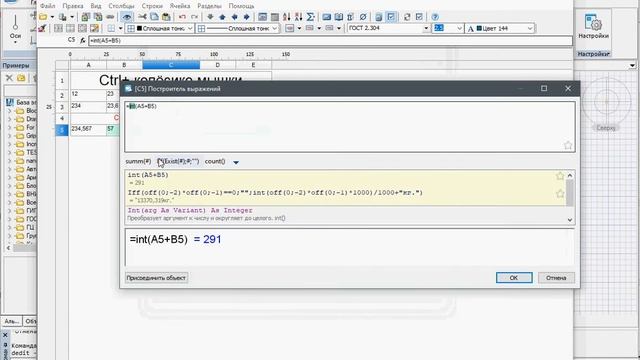
Task: Insert the summ(#) function shortcut
Action: [x=138, y=161]
